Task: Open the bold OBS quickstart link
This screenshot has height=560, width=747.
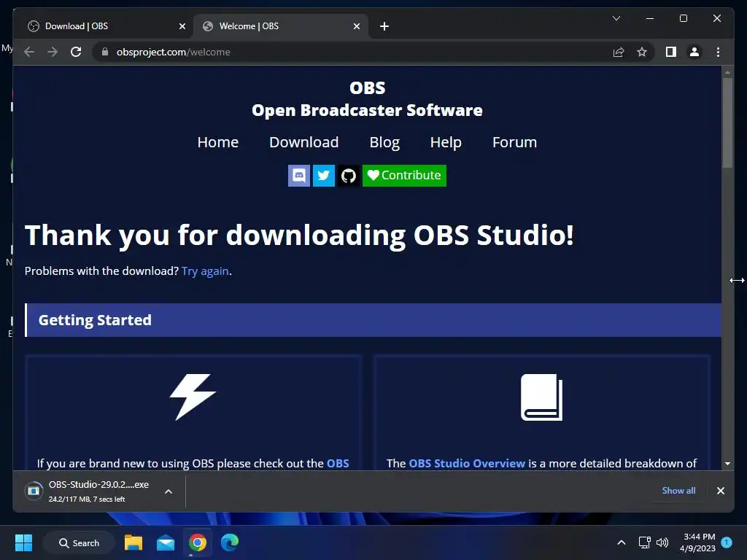Action: click(x=338, y=463)
